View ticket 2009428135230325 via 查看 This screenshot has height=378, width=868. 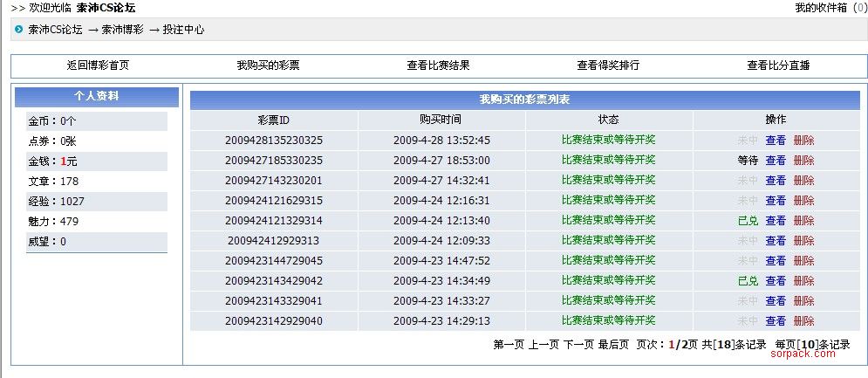[776, 141]
